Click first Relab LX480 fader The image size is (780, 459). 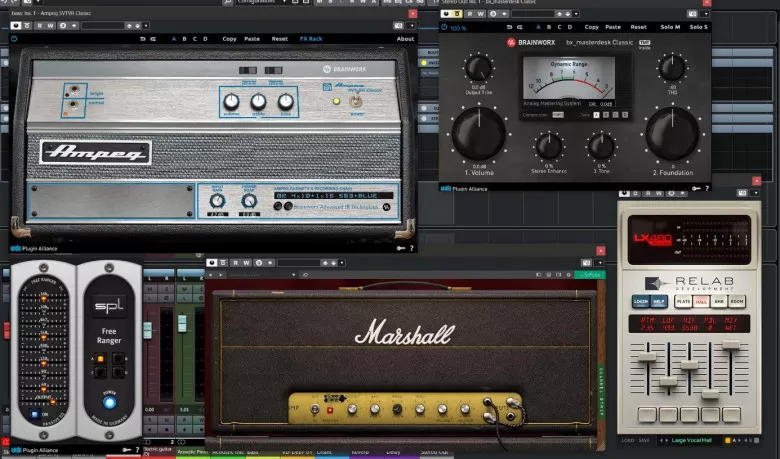647,357
